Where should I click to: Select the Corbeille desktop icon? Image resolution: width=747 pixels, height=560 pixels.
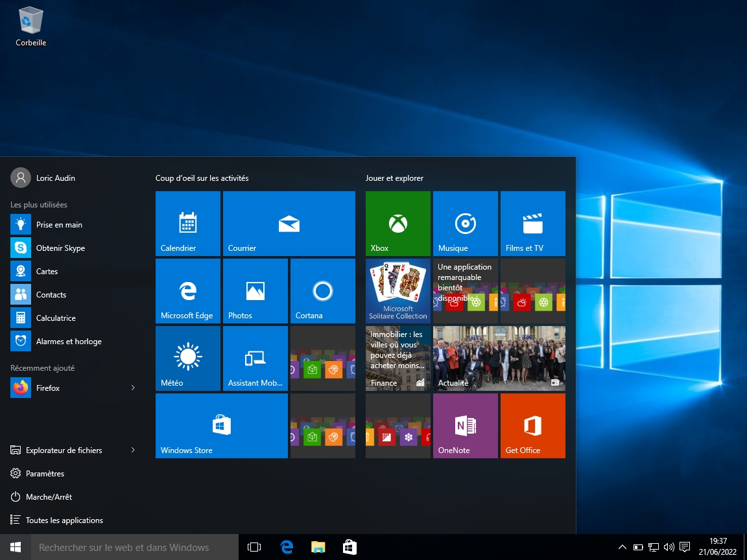click(x=31, y=27)
